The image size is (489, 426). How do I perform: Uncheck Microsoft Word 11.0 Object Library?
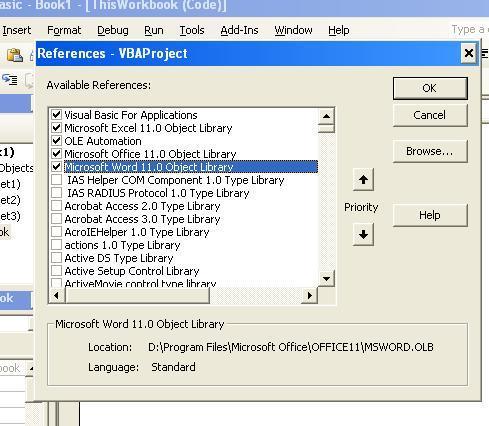[57, 166]
